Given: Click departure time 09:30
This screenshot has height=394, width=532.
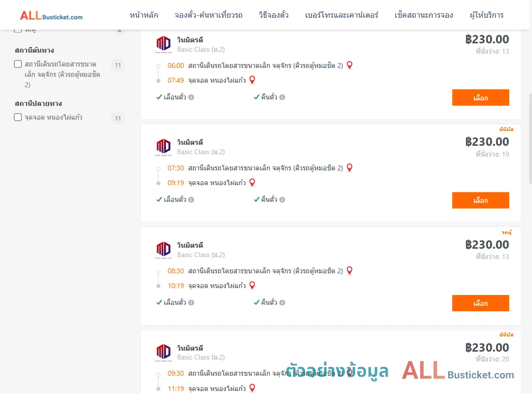Looking at the screenshot, I should [176, 373].
